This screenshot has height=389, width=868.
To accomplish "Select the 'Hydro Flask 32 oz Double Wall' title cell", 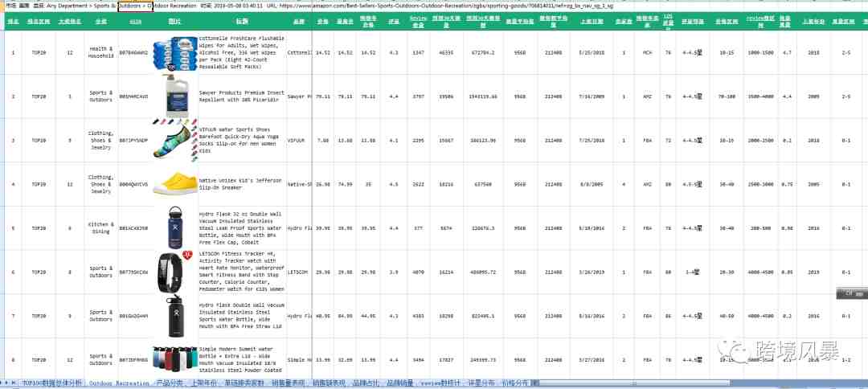I will coord(242,227).
